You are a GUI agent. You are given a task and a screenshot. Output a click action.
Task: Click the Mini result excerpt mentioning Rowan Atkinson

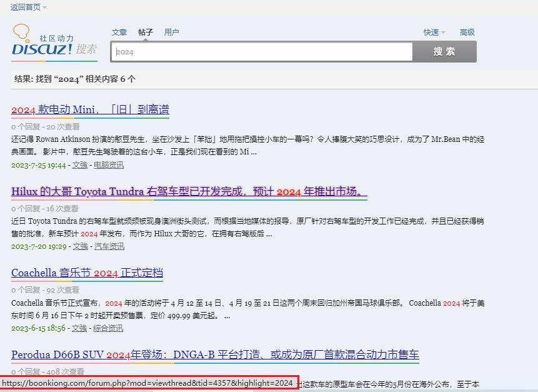tap(247, 146)
